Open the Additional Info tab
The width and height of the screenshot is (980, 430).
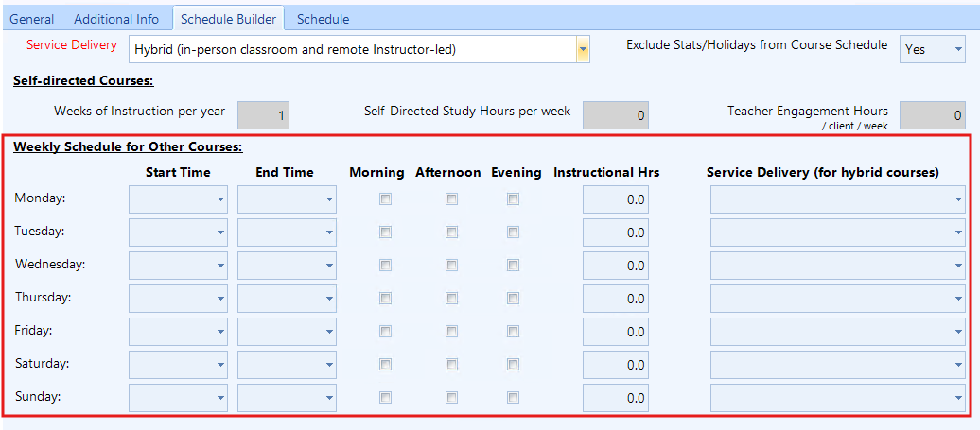point(116,19)
